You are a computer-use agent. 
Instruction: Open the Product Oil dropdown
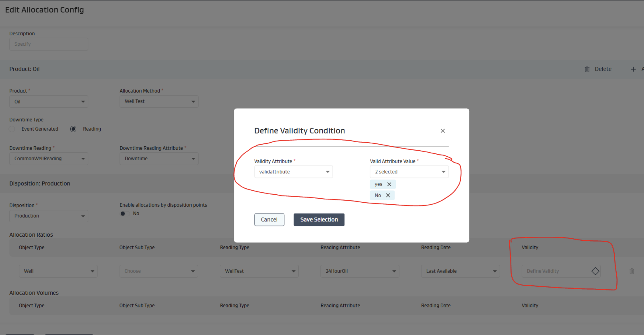pyautogui.click(x=49, y=102)
